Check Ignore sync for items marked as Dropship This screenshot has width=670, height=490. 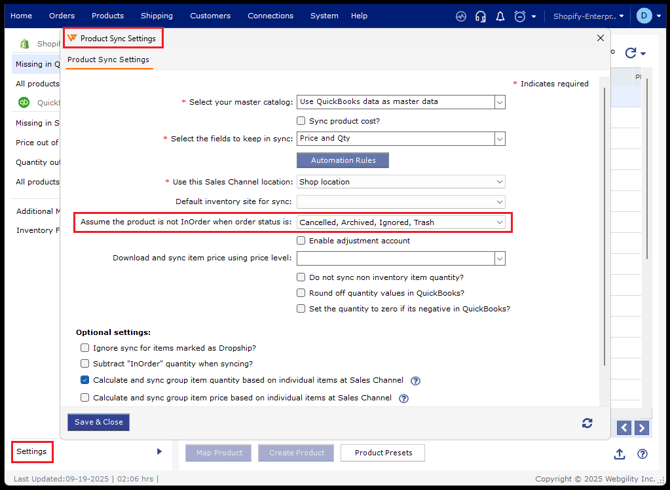pos(85,347)
